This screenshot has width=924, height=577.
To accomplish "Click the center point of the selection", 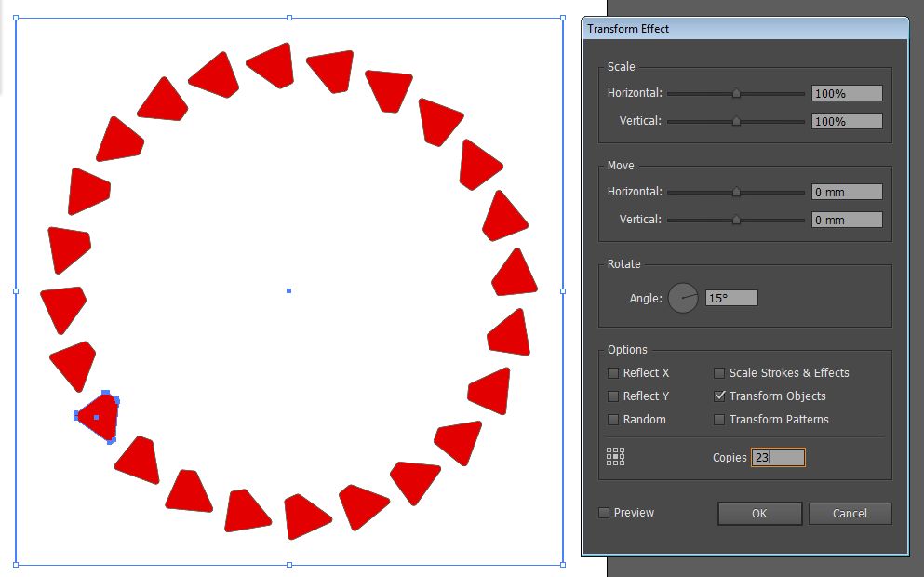I will point(288,290).
